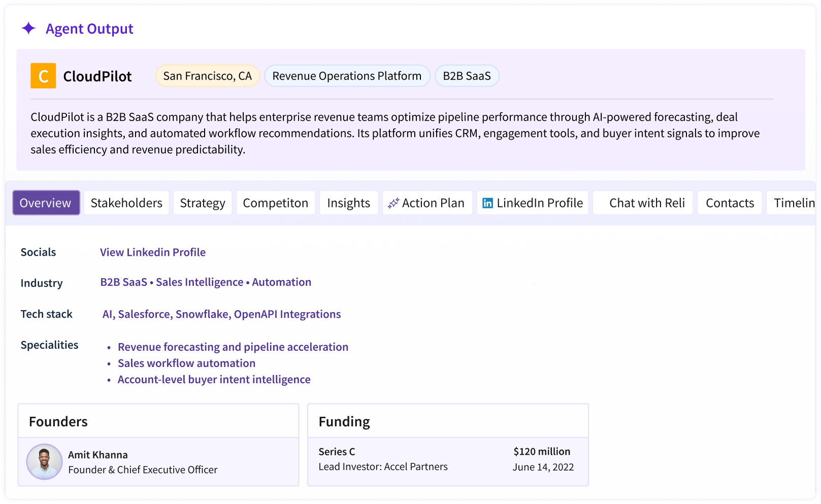Viewport: 821px width, 504px height.
Task: Click the $120 million amount
Action: tap(542, 452)
